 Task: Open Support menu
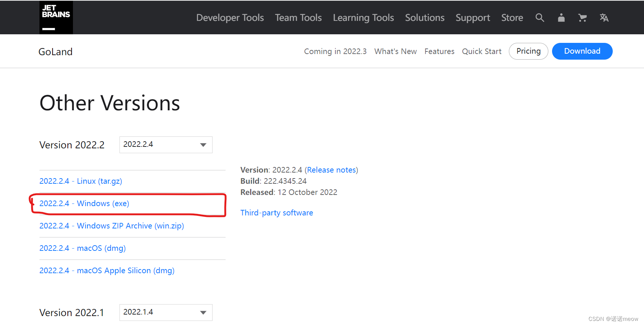click(x=473, y=18)
